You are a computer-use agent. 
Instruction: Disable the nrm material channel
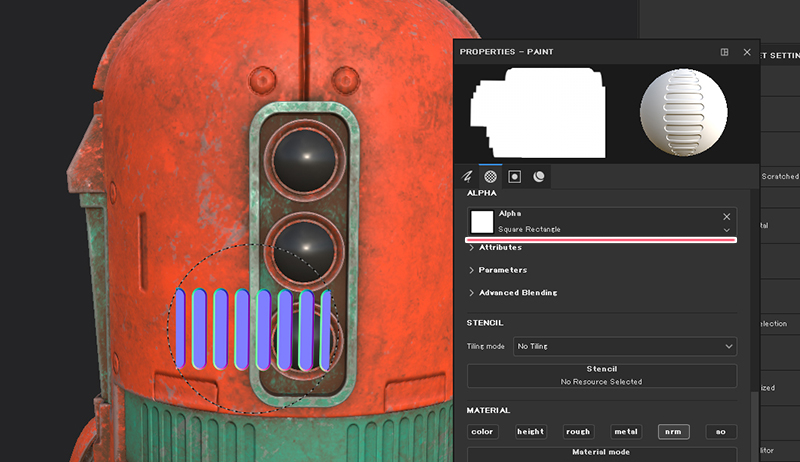(674, 432)
